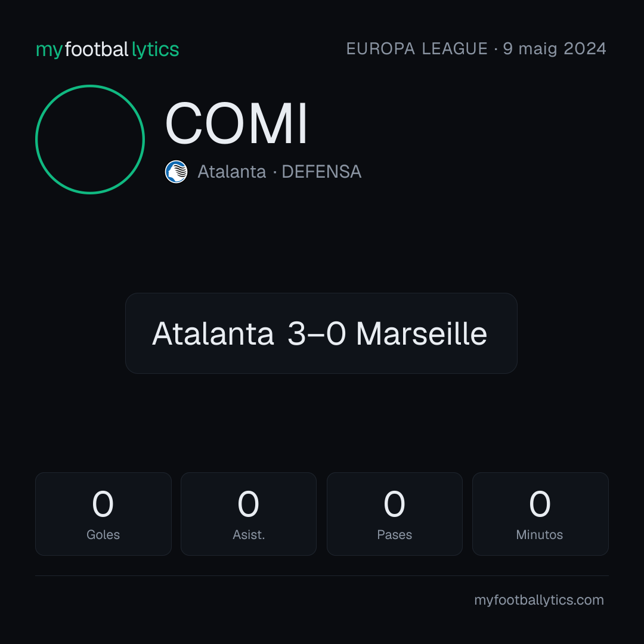Click the 9 maig 2024 date
Image resolution: width=644 pixels, height=644 pixels.
(555, 48)
